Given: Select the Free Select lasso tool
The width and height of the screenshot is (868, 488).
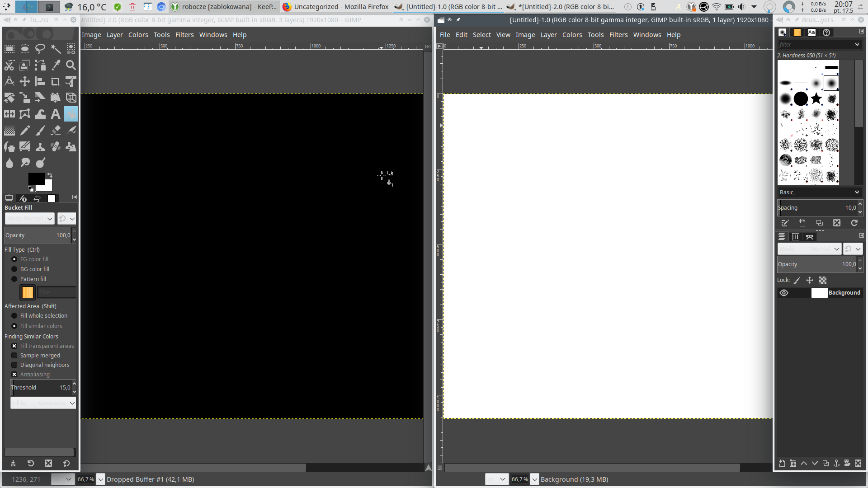Looking at the screenshot, I should coord(40,49).
